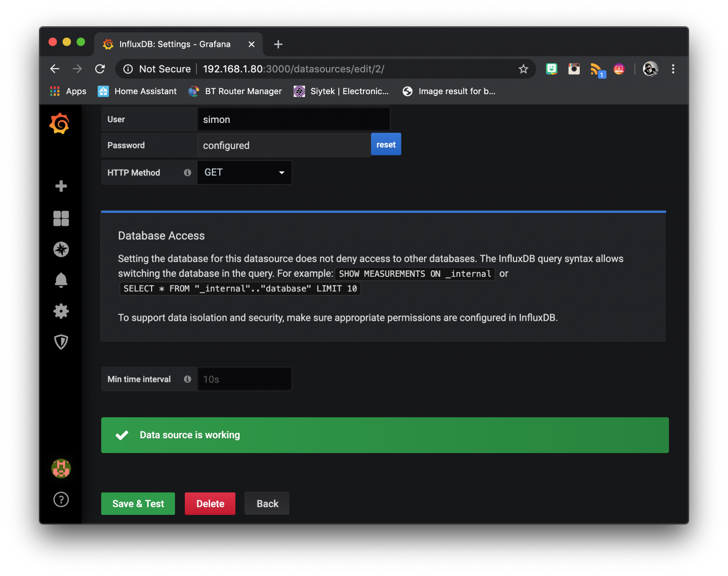Edit the Min time interval field
This screenshot has height=576, width=728.
[x=244, y=379]
